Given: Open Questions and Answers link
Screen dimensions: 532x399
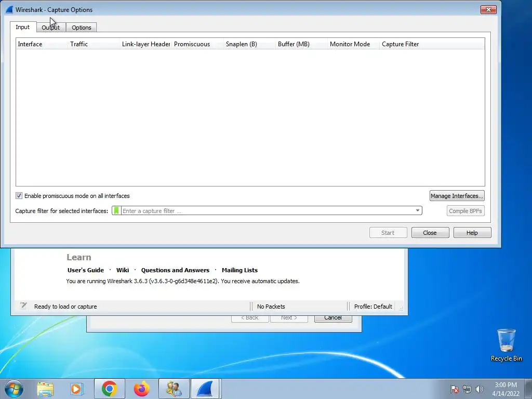Looking at the screenshot, I should point(175,270).
